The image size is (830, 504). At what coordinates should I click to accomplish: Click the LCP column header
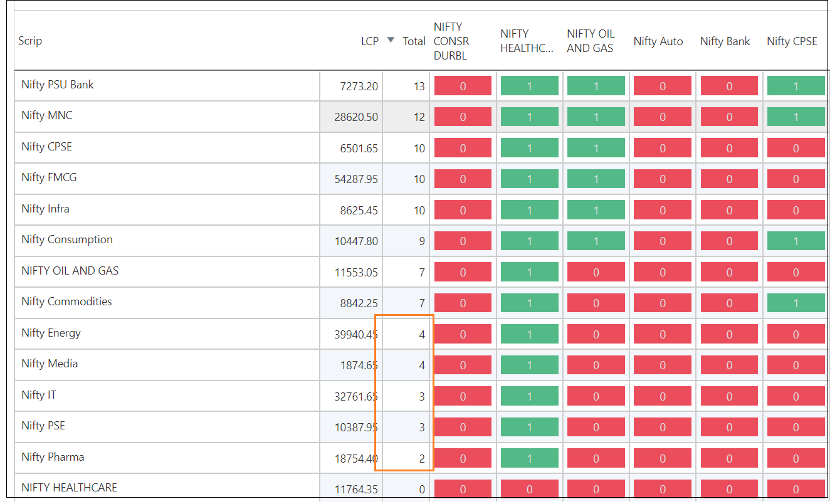pos(370,41)
